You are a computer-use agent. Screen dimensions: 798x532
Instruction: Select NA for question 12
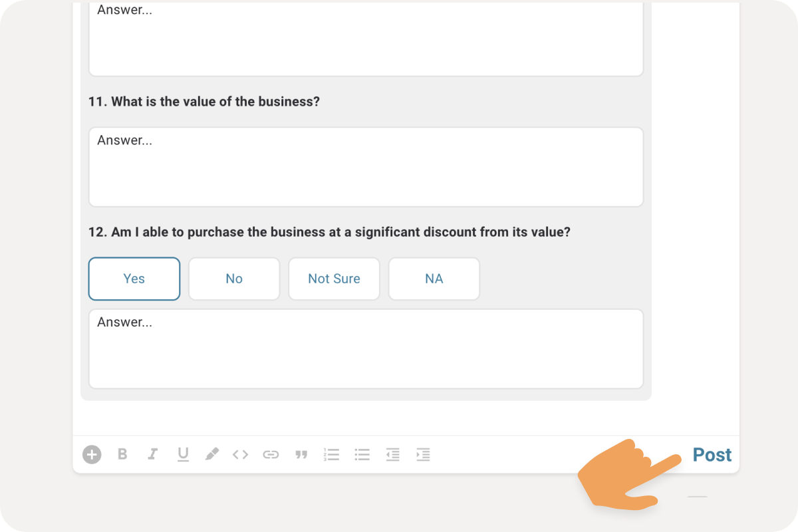(x=434, y=279)
